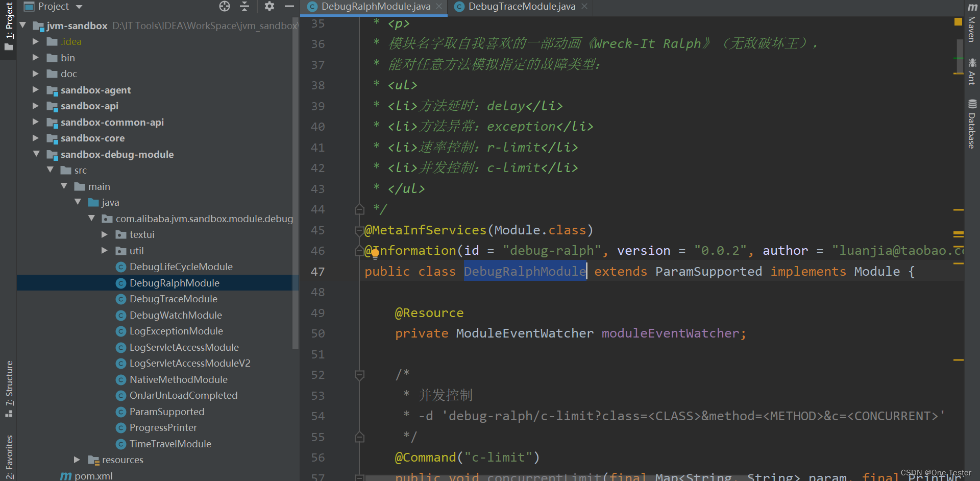The height and width of the screenshot is (481, 980).
Task: Open the Ant tool window
Action: [972, 71]
